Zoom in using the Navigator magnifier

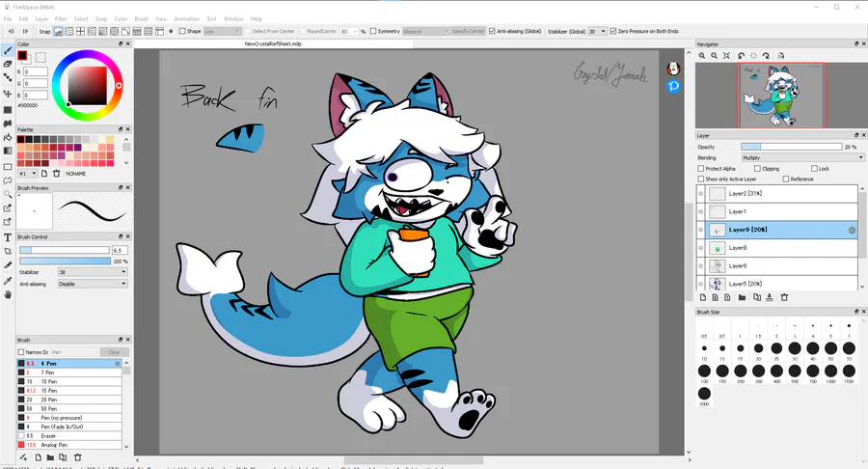[x=702, y=56]
